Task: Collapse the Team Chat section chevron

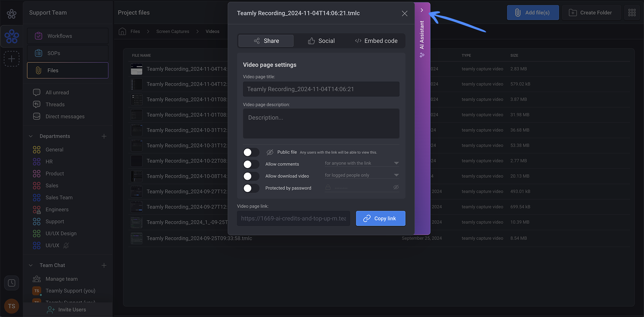Action: coord(31,265)
